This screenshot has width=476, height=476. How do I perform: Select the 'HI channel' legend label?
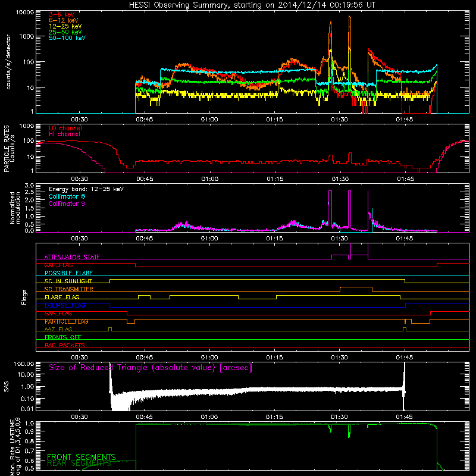[x=64, y=134]
